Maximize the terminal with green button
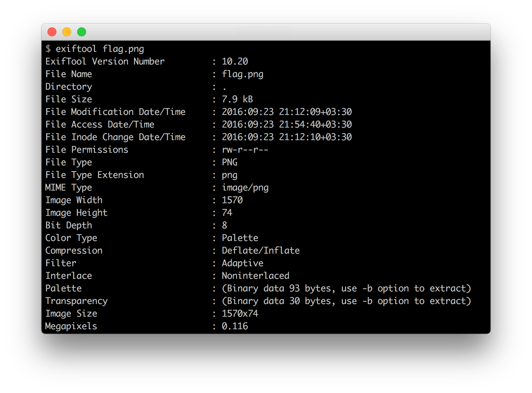The height and width of the screenshot is (393, 532). (x=82, y=32)
